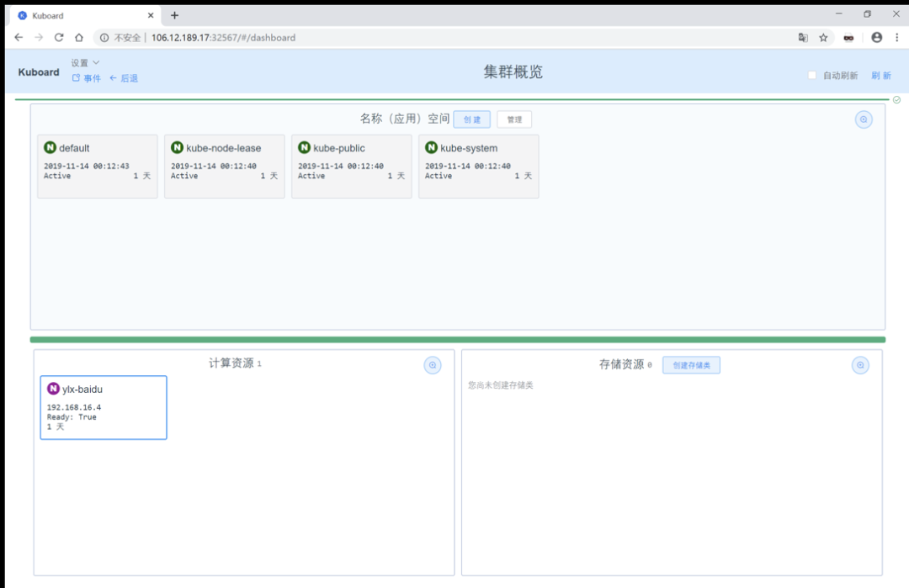Click the Kuboard logo in the header
909x588 pixels.
[38, 72]
